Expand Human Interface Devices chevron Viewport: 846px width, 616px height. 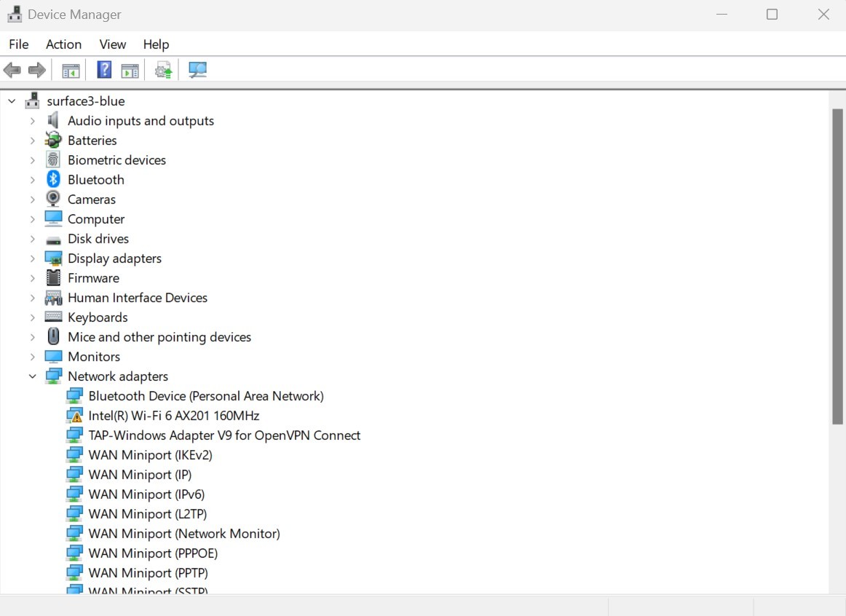[32, 298]
